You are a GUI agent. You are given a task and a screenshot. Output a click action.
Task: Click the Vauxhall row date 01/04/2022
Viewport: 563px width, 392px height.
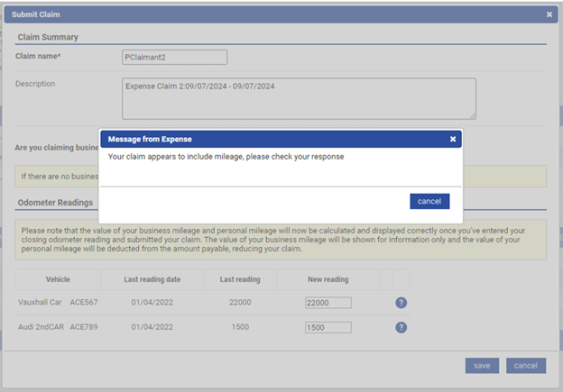[152, 303]
